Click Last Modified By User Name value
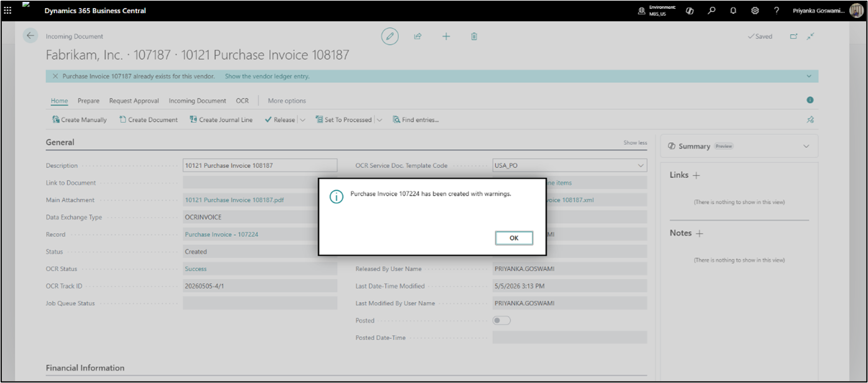This screenshot has width=868, height=383. (569, 303)
